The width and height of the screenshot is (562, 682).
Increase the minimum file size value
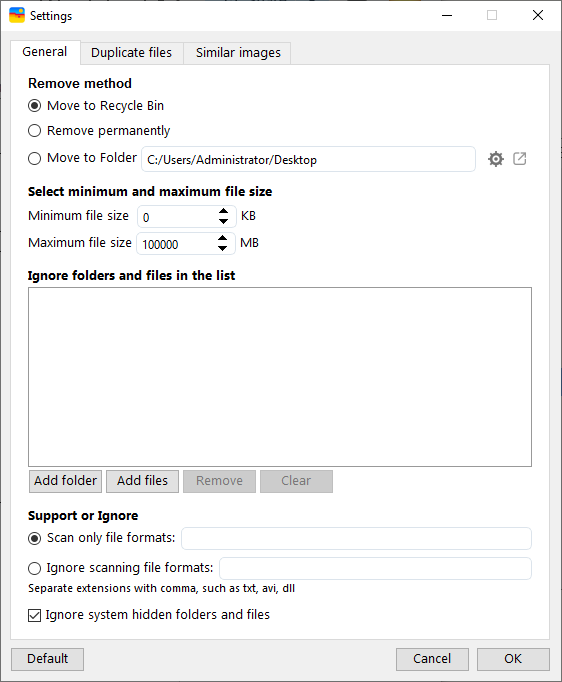pos(224,211)
